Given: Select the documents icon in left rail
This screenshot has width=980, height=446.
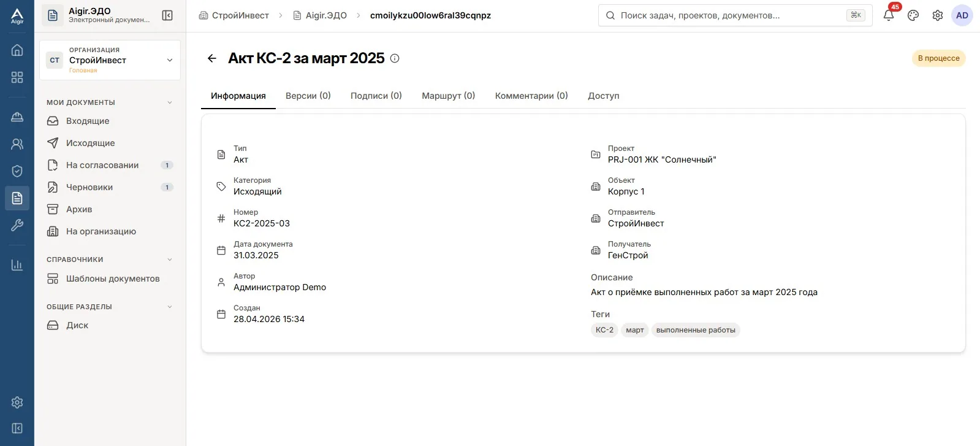Looking at the screenshot, I should (17, 198).
